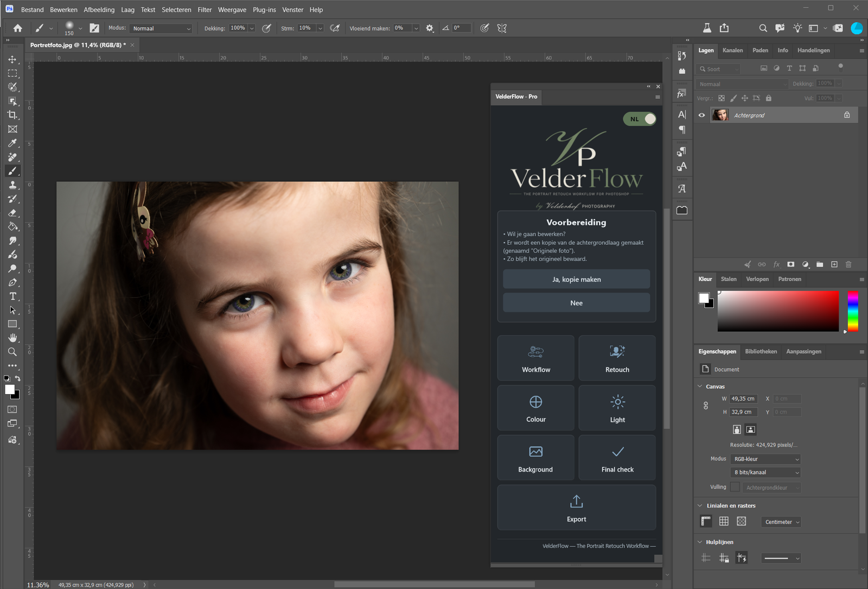
Task: Click the Nee button
Action: (576, 303)
